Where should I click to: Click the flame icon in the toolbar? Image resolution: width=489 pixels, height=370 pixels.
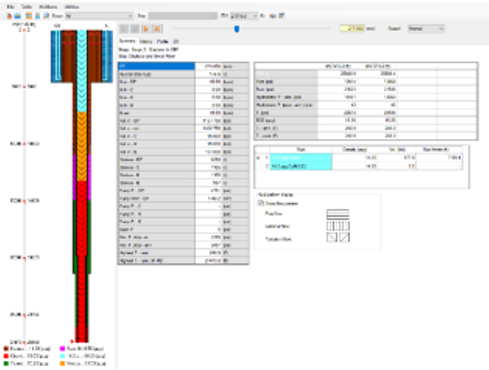click(9, 16)
